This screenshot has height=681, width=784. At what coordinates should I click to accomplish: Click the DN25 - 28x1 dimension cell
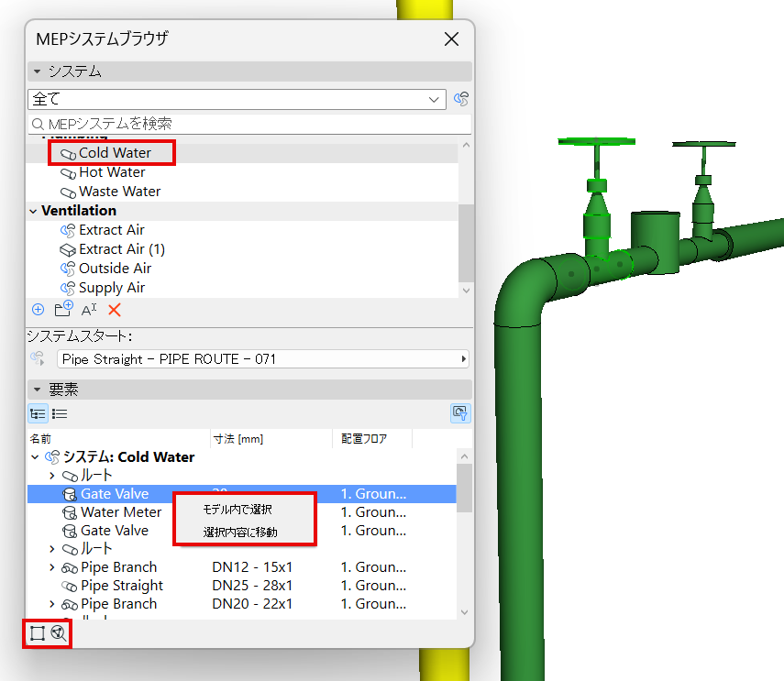(252, 586)
